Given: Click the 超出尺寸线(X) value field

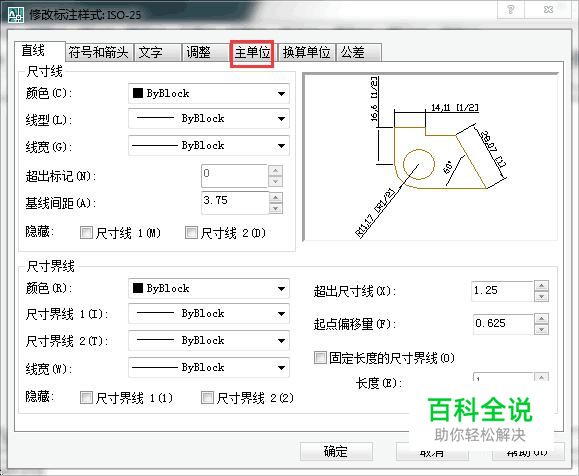Looking at the screenshot, I should click(502, 291).
